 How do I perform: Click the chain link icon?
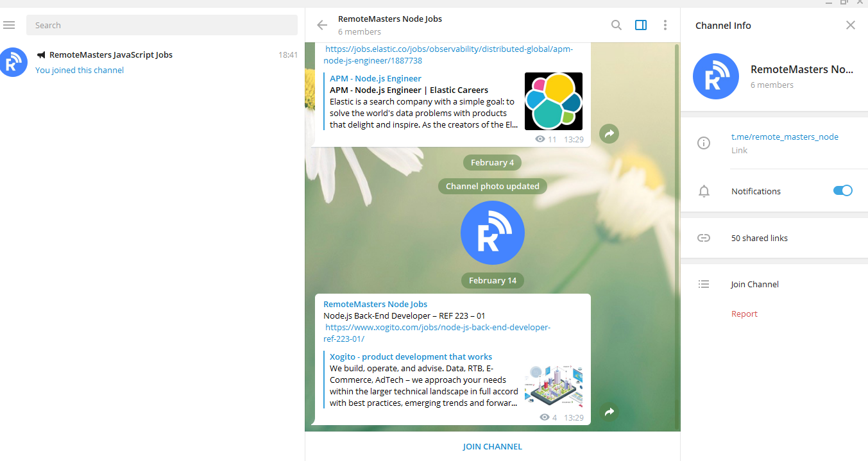coord(704,238)
